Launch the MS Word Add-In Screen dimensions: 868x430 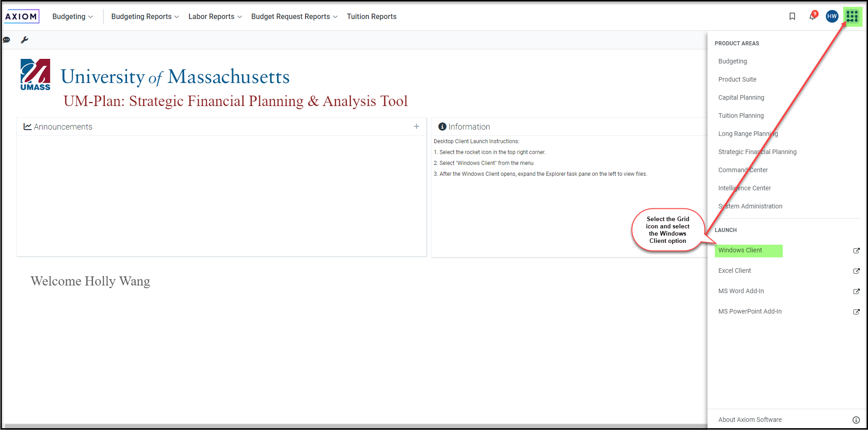click(x=741, y=291)
